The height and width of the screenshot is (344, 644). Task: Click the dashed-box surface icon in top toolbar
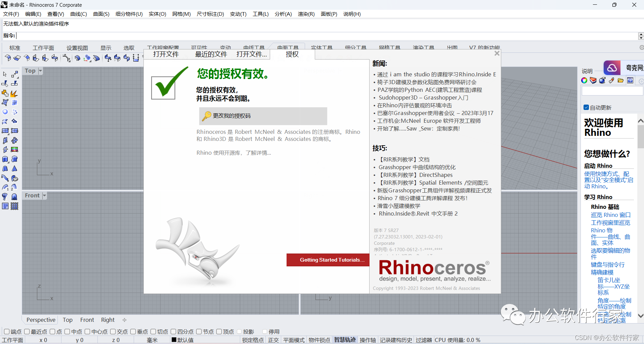coord(136,58)
